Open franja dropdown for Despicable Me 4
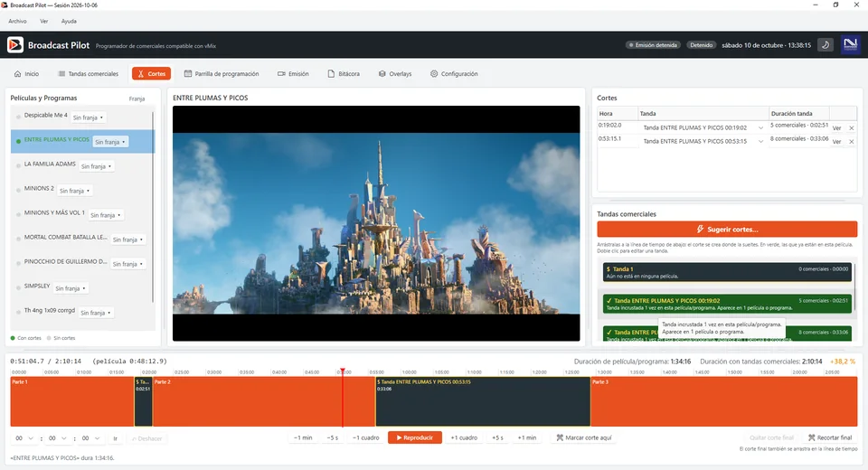868x470 pixels. tap(88, 117)
